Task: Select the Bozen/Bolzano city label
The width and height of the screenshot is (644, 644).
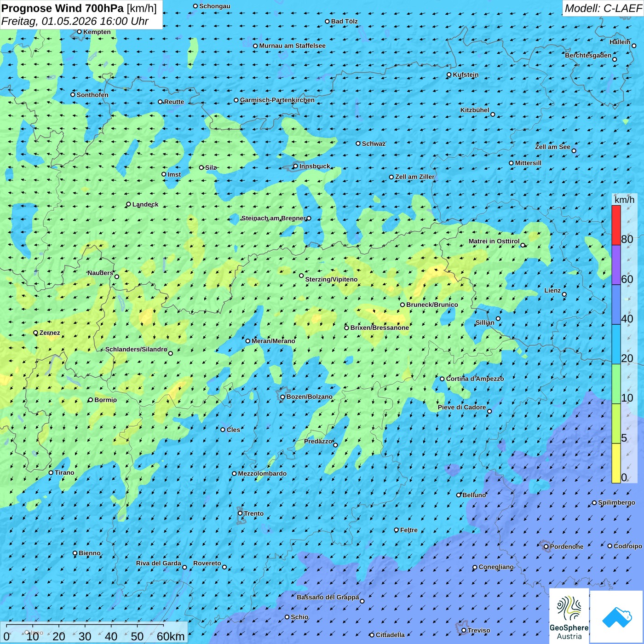Action: point(309,397)
